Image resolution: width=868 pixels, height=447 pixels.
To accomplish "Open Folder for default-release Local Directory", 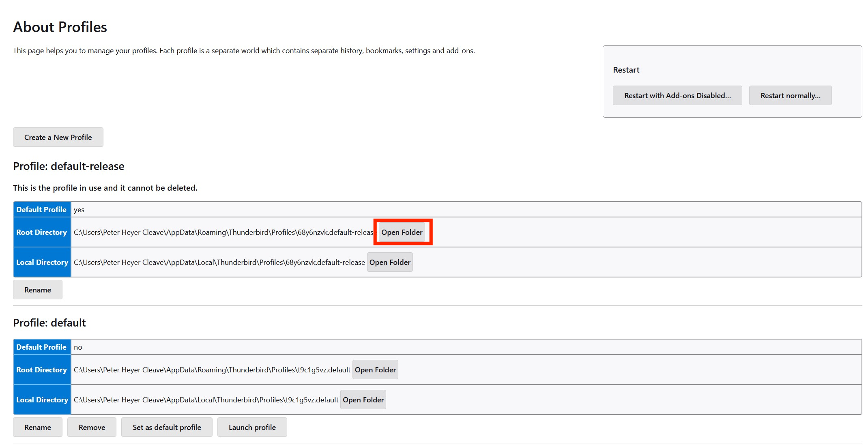I will (x=389, y=262).
